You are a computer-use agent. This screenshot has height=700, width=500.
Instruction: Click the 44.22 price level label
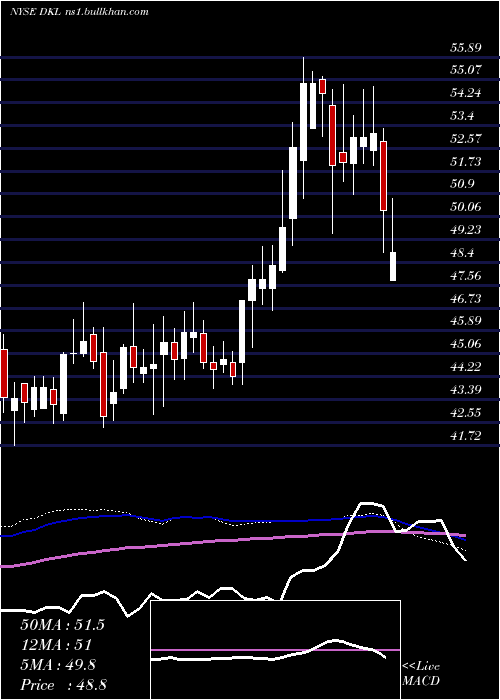pos(466,367)
